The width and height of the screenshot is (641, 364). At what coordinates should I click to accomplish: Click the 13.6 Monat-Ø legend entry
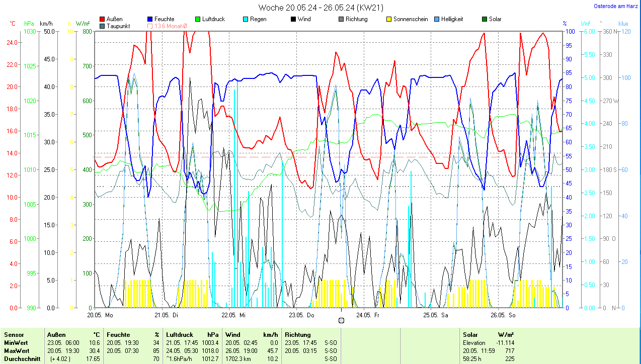coord(167,26)
